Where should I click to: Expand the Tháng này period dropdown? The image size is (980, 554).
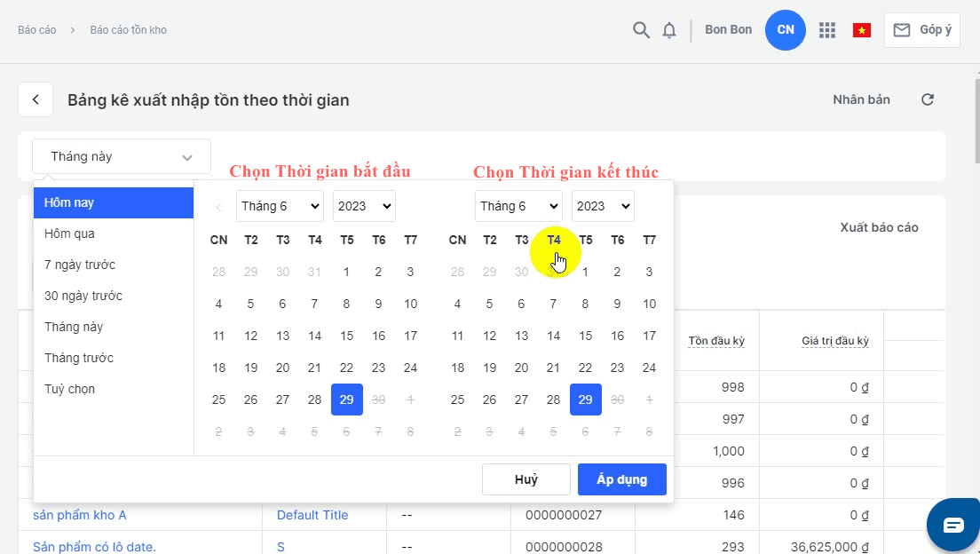(x=122, y=156)
